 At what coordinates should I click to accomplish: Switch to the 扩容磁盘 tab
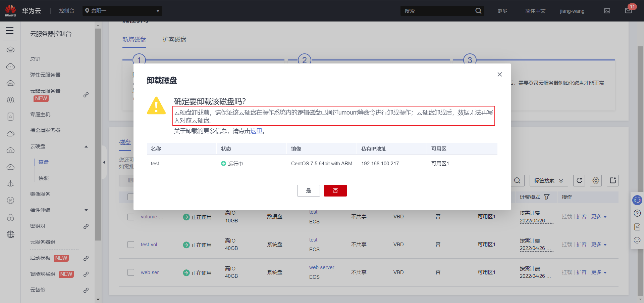click(174, 40)
